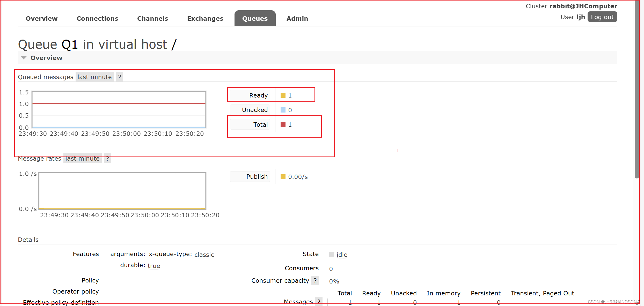The width and height of the screenshot is (644, 306).
Task: Open the Exchanges tab
Action: pos(205,18)
